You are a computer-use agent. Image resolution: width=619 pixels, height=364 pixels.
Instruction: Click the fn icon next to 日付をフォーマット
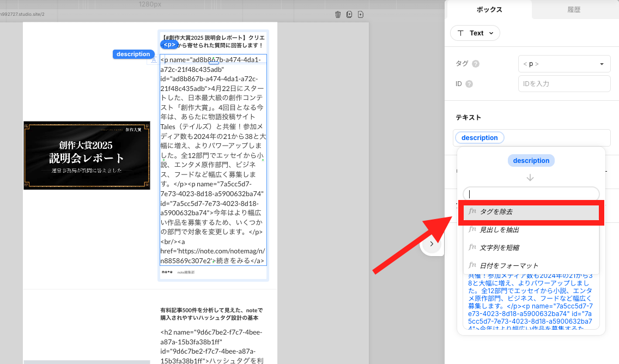472,264
